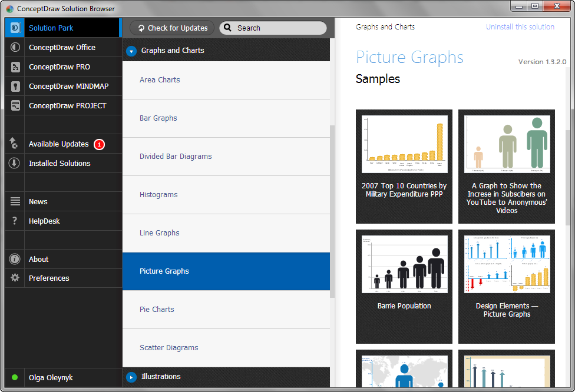
Task: Collapse the Graphs and Charts category
Action: [x=131, y=51]
